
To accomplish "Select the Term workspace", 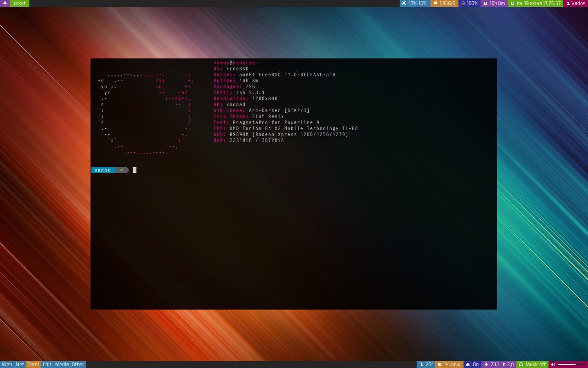I will tap(34, 364).
